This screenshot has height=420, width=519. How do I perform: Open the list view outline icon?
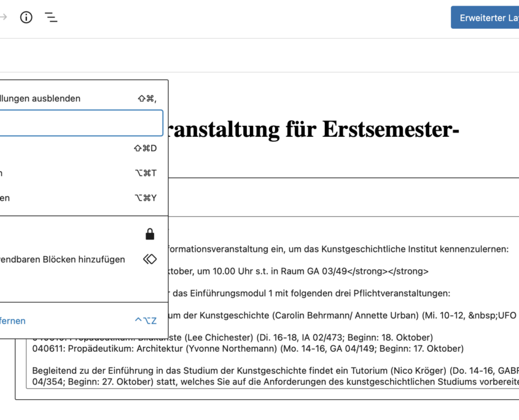click(x=51, y=17)
